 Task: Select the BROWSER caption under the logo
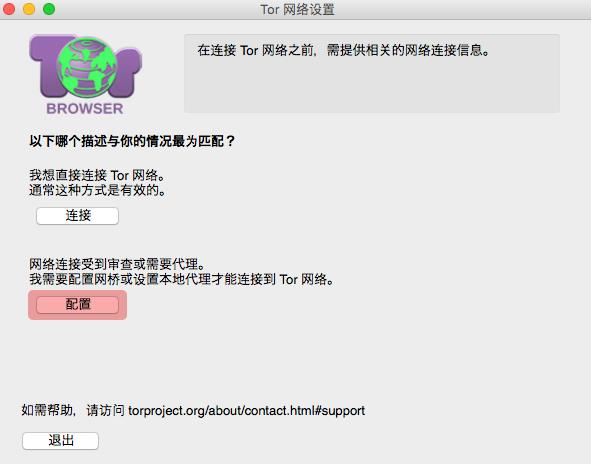pos(85,109)
